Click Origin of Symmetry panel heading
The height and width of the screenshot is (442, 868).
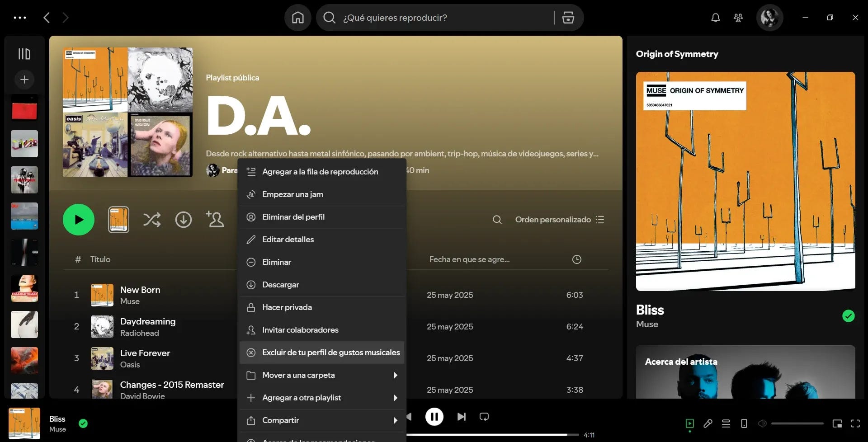[x=677, y=54]
